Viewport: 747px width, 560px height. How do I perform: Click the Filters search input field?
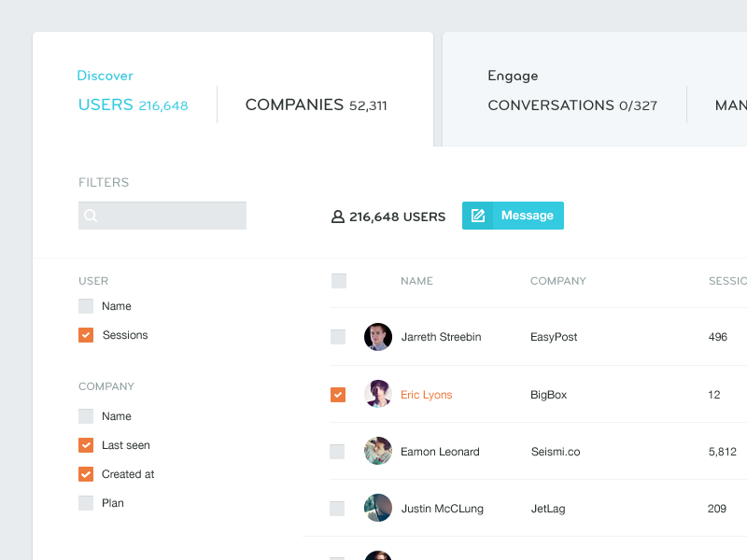pyautogui.click(x=168, y=216)
